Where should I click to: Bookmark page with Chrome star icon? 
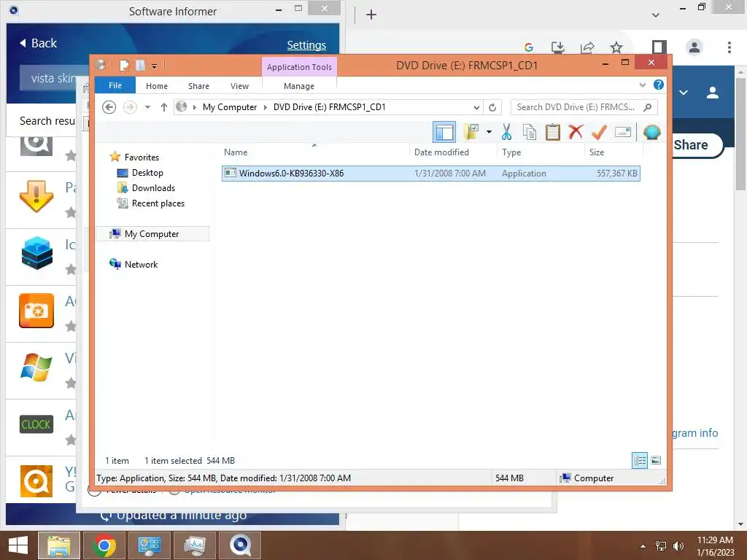point(616,47)
